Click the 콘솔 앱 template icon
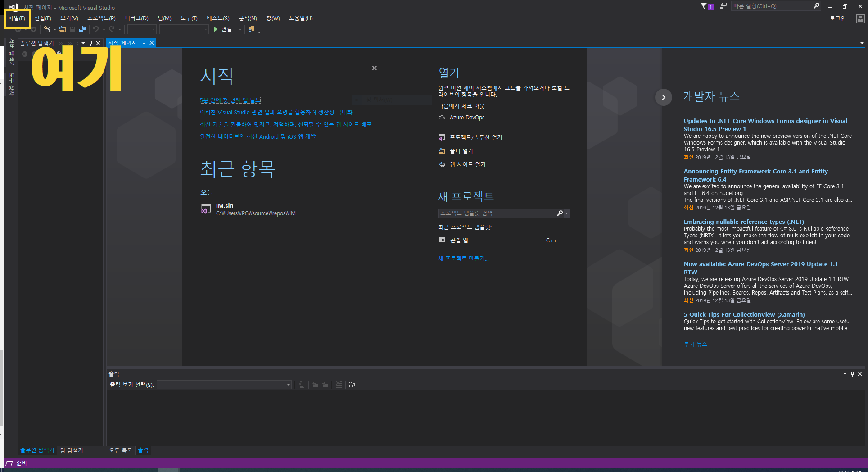This screenshot has height=472, width=868. point(442,240)
